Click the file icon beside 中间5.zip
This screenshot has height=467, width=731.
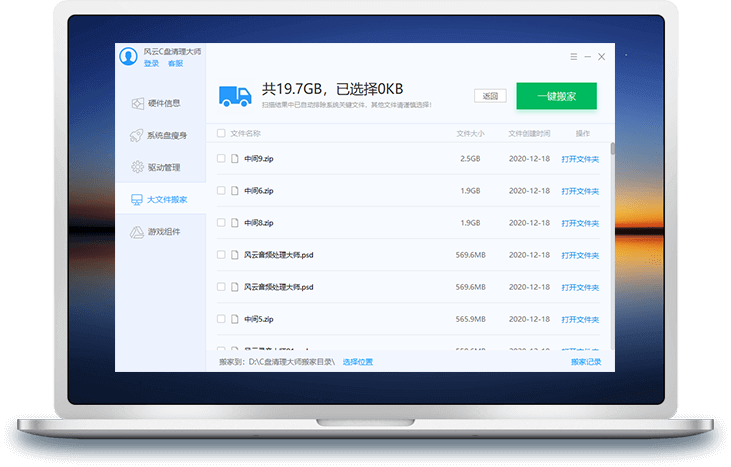click(235, 319)
